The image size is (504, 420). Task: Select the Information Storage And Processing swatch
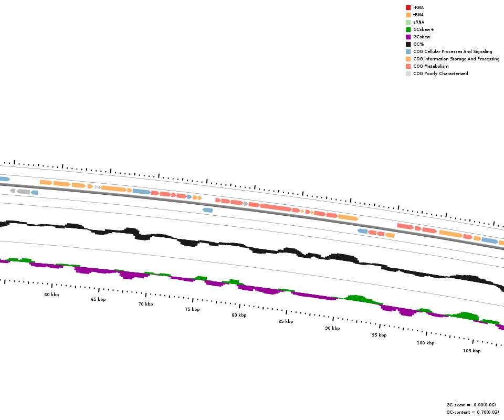[408, 59]
